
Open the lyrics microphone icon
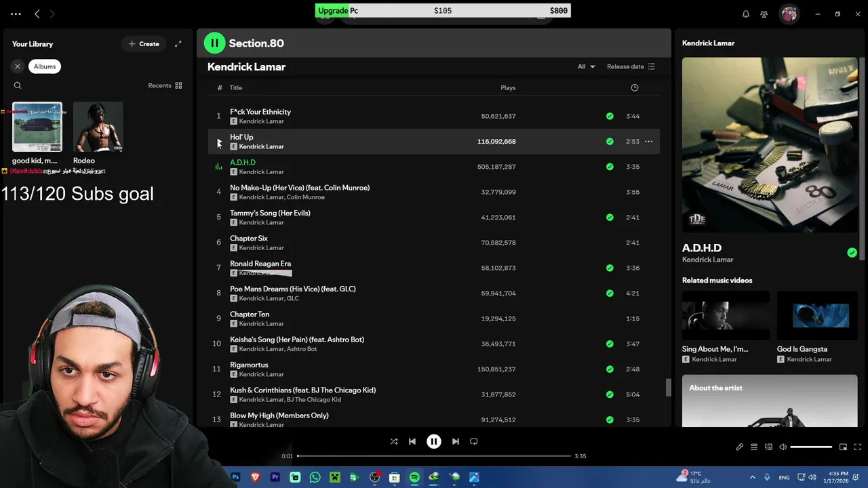click(740, 447)
